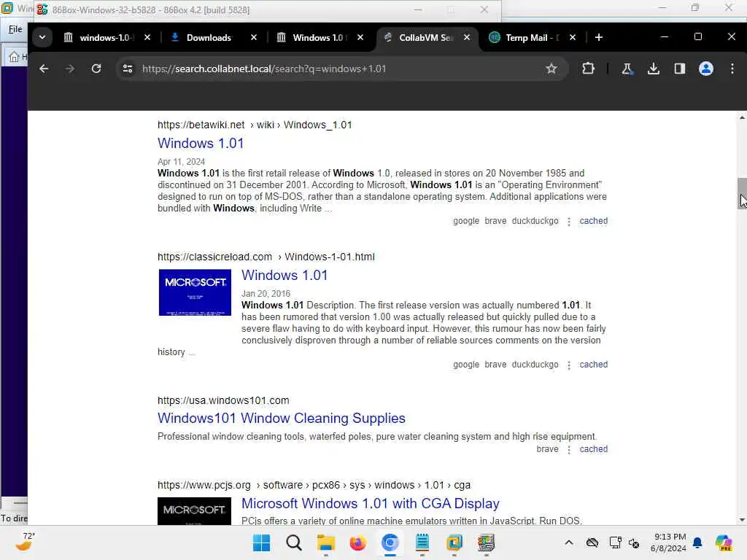View site information icon in address bar
The height and width of the screenshot is (560, 747).
tap(128, 69)
